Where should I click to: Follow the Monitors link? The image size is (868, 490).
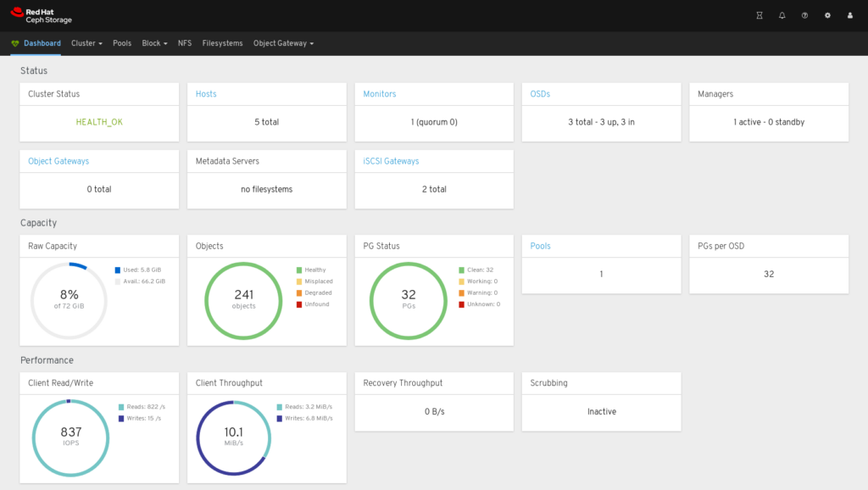click(x=379, y=94)
